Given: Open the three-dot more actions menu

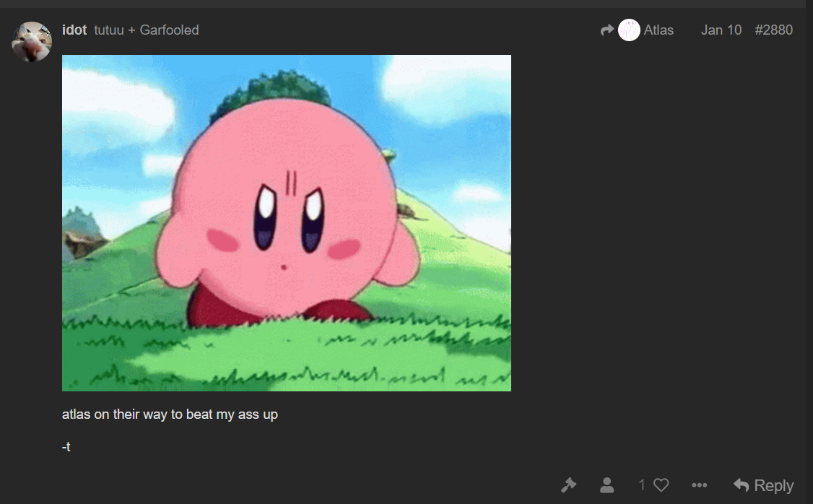Looking at the screenshot, I should coord(699,485).
